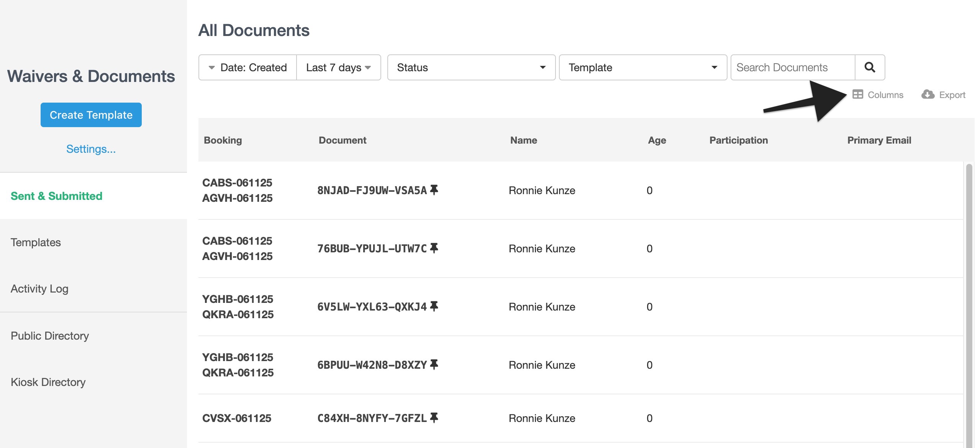This screenshot has height=448, width=980.
Task: Select Sent & Submitted sidebar item
Action: [x=93, y=196]
